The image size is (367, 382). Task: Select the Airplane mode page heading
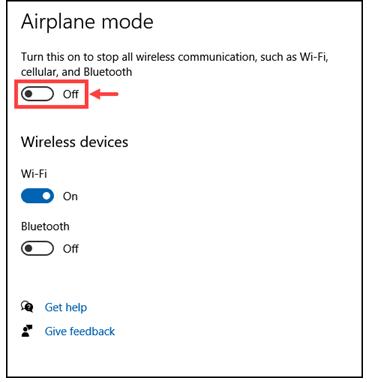tap(87, 22)
